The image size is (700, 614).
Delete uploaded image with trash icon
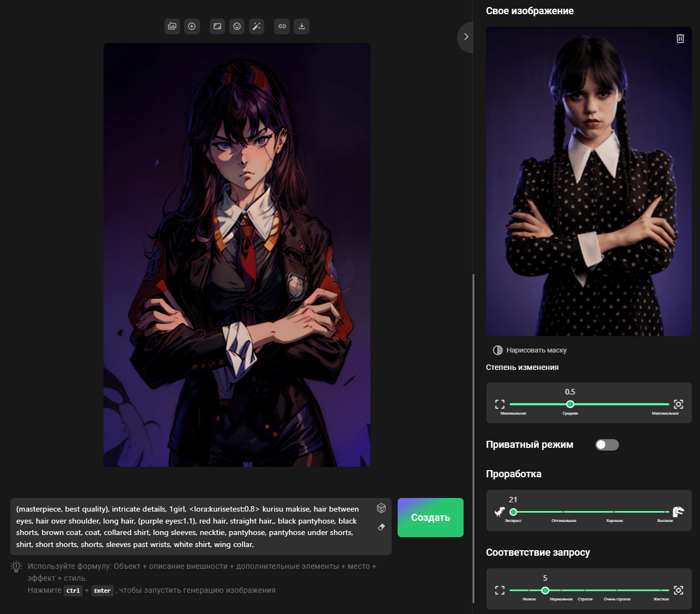(x=680, y=39)
